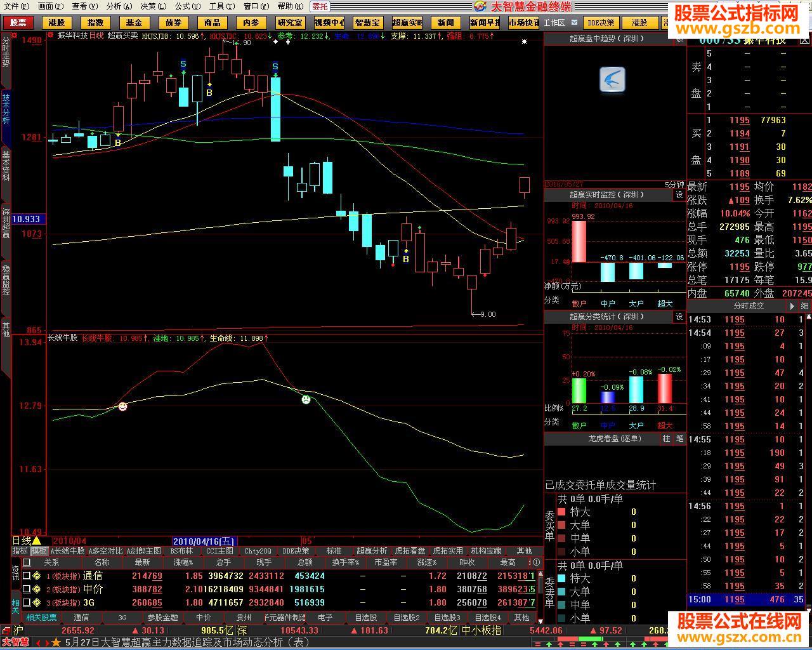This screenshot has width=812, height=650.
Task: Check the checkbox for the 中价 row
Action: click(27, 589)
